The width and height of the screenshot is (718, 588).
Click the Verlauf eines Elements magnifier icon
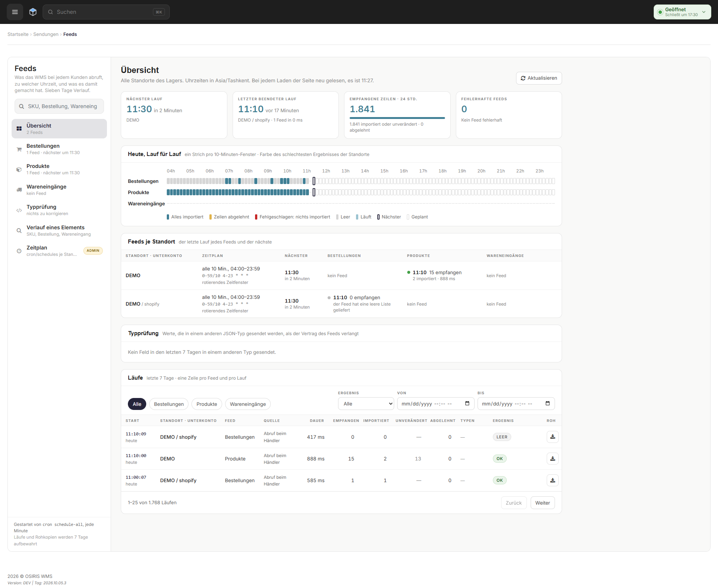click(19, 231)
